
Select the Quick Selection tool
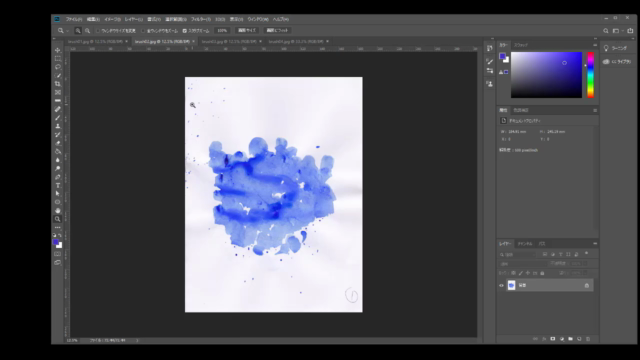(58, 76)
